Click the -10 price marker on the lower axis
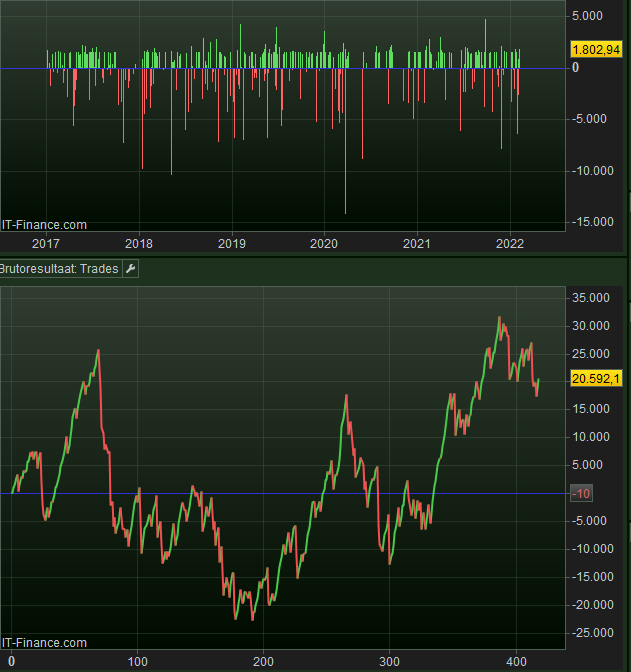Viewport: 631px width, 672px height. click(x=581, y=493)
